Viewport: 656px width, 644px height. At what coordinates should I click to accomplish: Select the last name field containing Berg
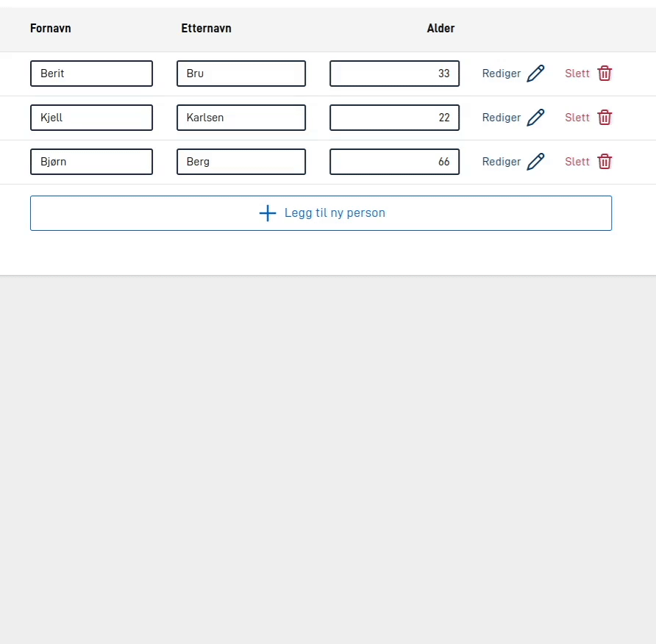coord(241,162)
